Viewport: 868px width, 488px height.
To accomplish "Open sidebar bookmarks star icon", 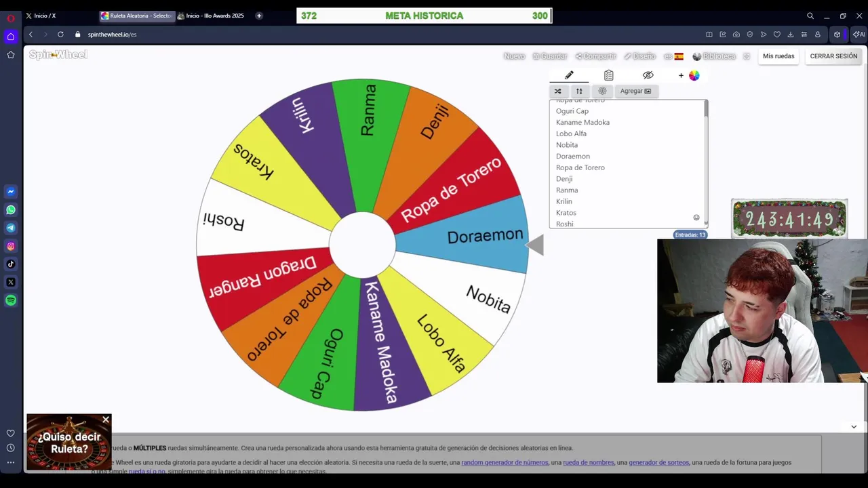I will pos(11,54).
